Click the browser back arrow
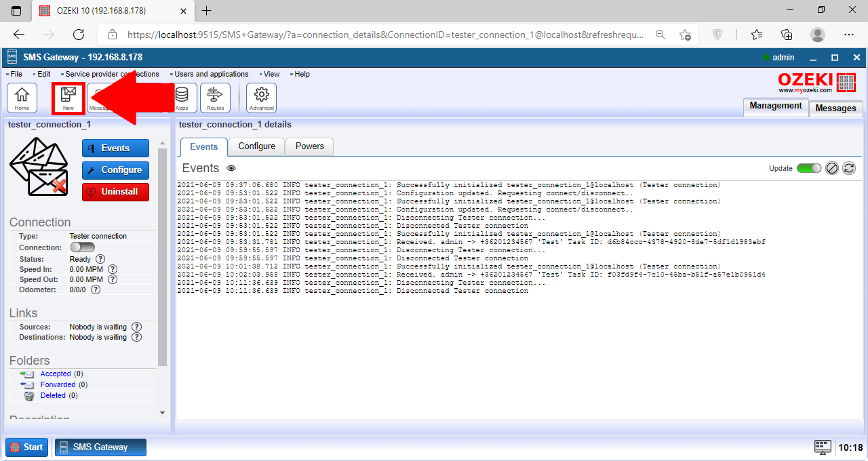The width and height of the screenshot is (868, 461). 19,35
